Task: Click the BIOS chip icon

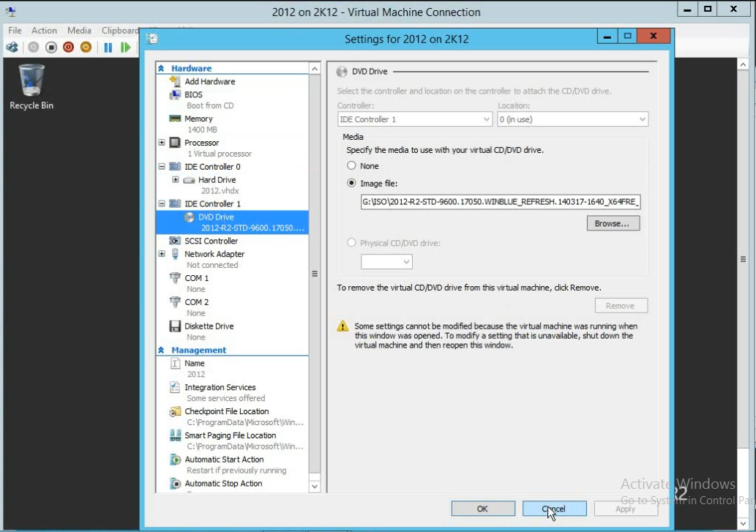Action: coord(175,94)
